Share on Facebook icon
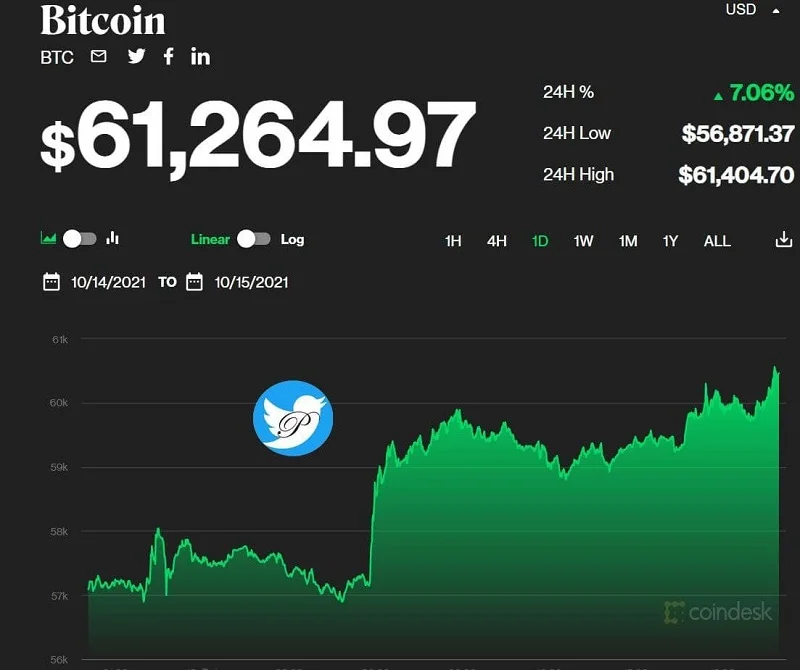Screen dimensions: 800x670 (168, 56)
